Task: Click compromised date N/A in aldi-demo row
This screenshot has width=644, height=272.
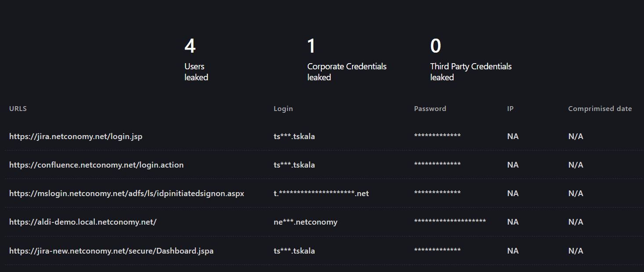Action: 576,222
